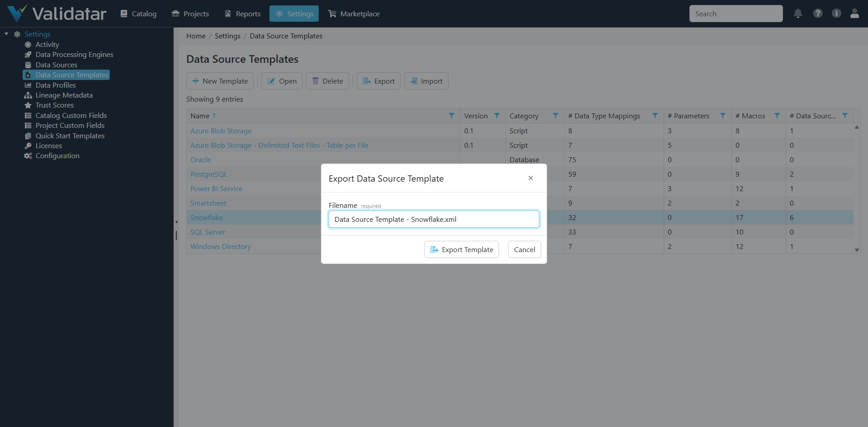
Task: Click the Delete trash can icon
Action: [315, 81]
